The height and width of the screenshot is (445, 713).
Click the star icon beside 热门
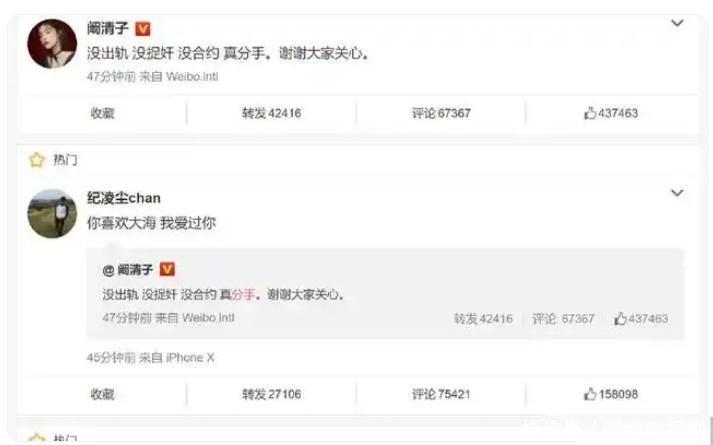click(37, 160)
